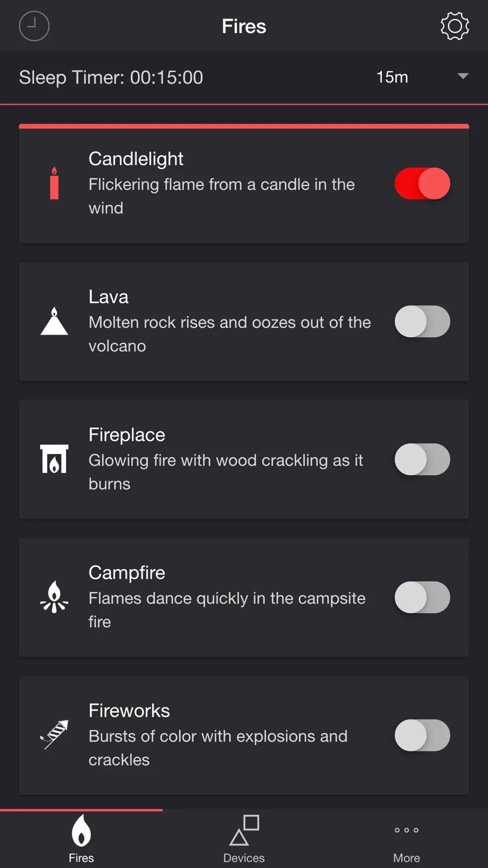
Task: Tap the three-dots More icon
Action: click(x=407, y=830)
